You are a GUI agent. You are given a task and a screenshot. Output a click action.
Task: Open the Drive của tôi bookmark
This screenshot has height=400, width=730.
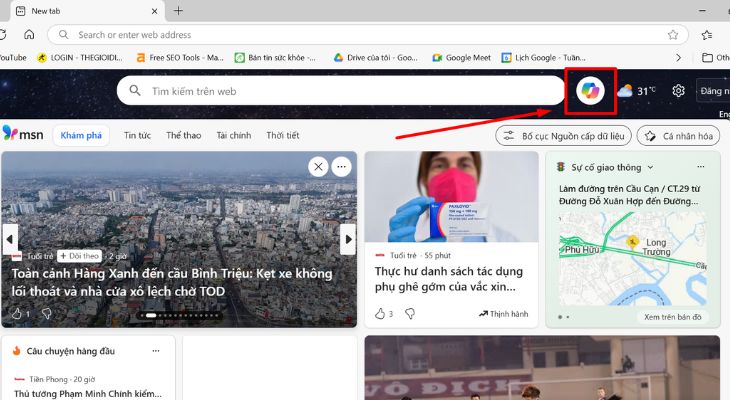[375, 58]
